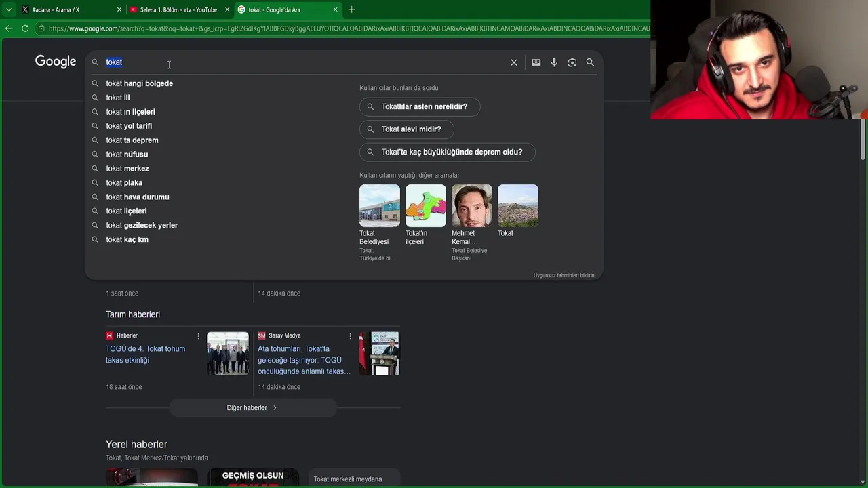The height and width of the screenshot is (488, 868).
Task: Select suggestion tokat ili
Action: click(118, 98)
